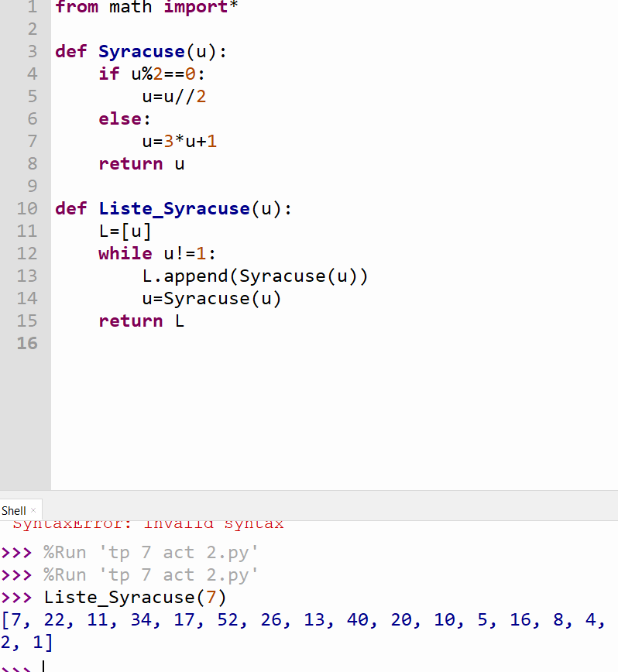
Task: Click the last "%Run 'tp 7 act 2.py'" shell entry
Action: [x=150, y=575]
